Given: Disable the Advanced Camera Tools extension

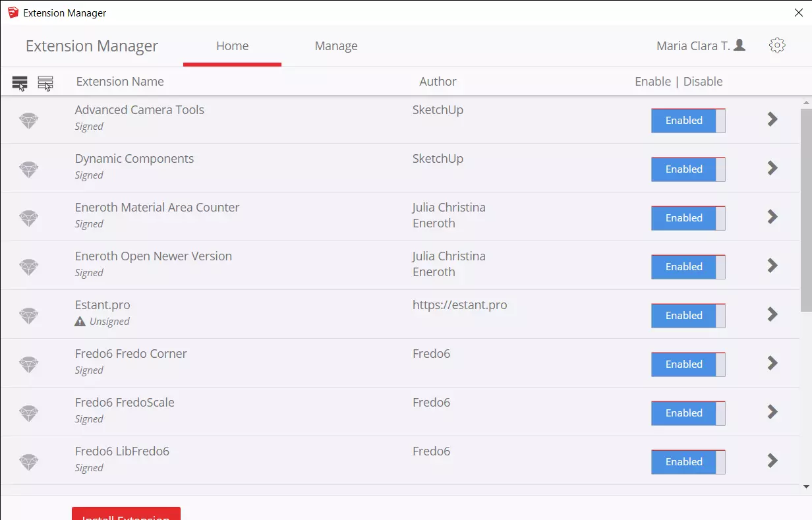Looking at the screenshot, I should [688, 121].
